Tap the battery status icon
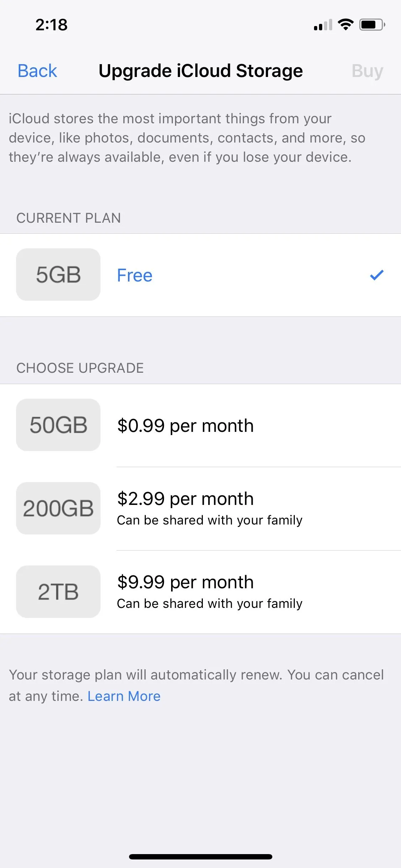401x868 pixels. 372,25
